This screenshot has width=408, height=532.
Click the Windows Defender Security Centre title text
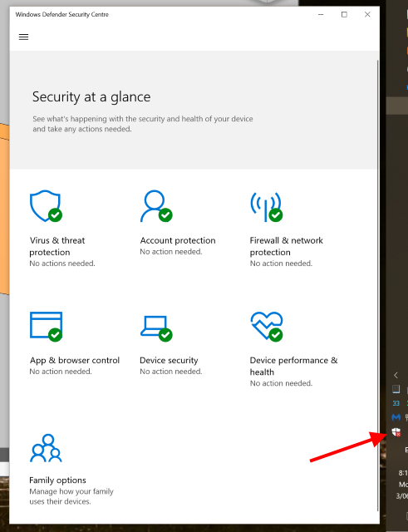62,14
